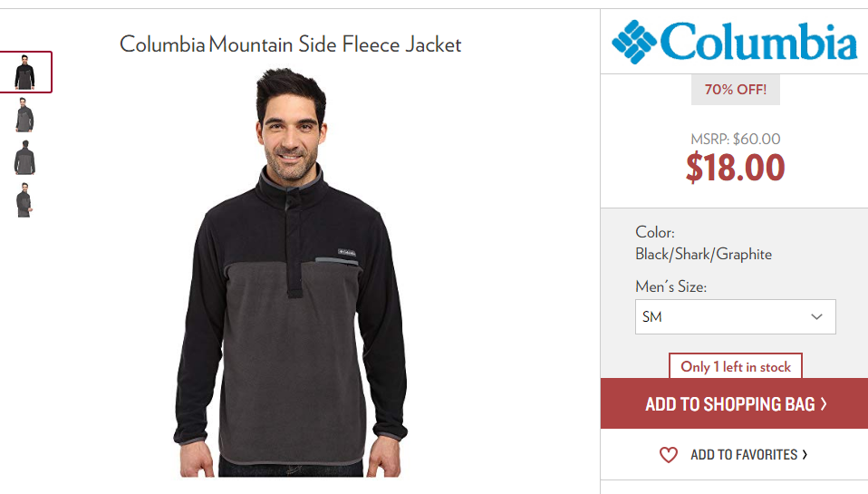868x494 pixels.
Task: Click the 70% OFF badge
Action: [x=735, y=89]
